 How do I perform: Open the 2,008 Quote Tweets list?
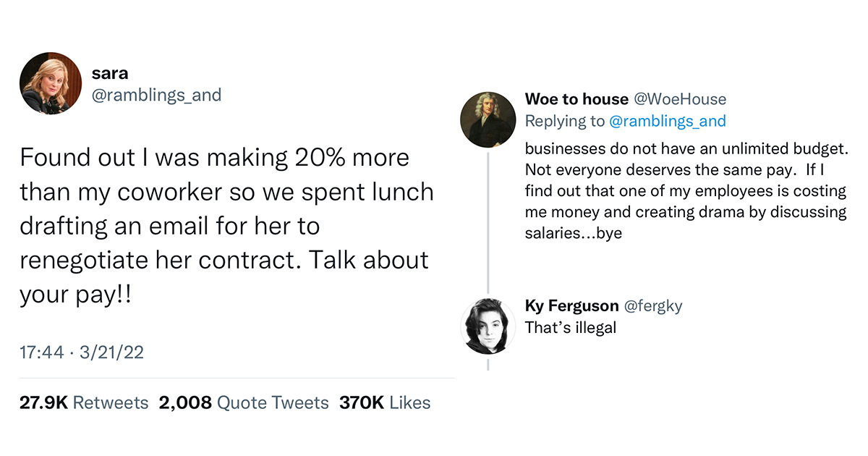(x=243, y=403)
